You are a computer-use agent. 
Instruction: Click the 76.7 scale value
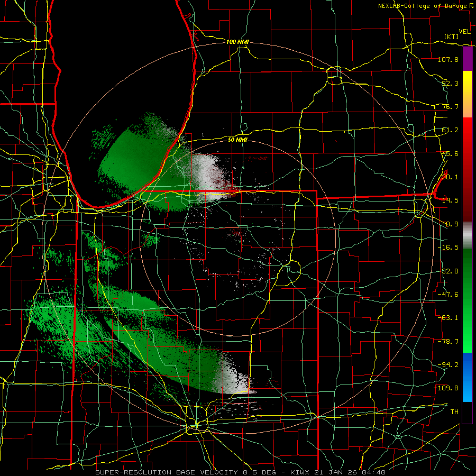click(x=450, y=106)
